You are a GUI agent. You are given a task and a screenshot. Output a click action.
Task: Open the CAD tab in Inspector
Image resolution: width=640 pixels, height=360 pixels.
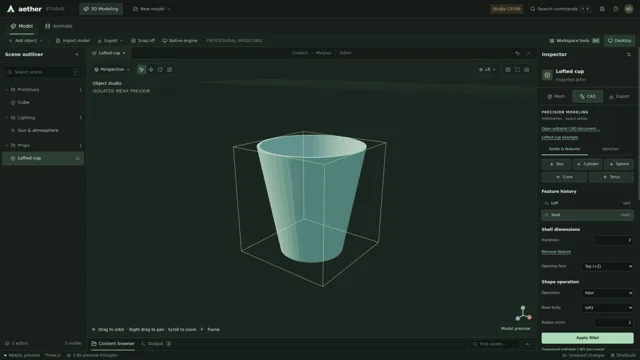coord(587,97)
